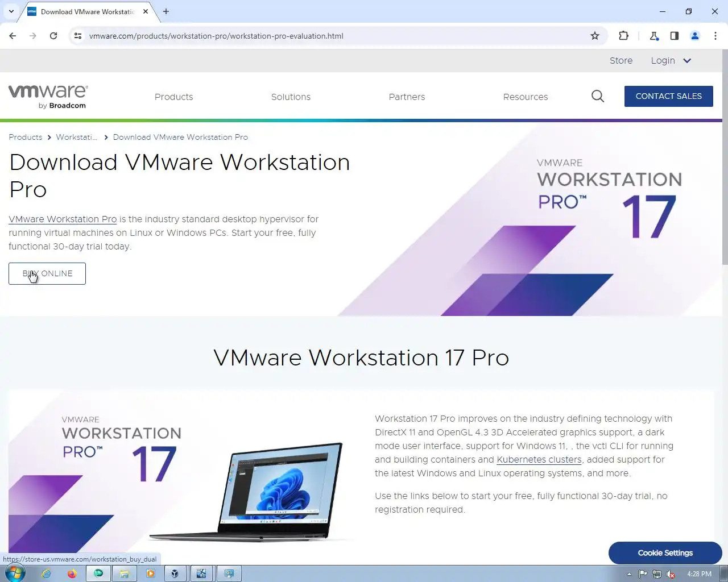This screenshot has height=582, width=728.
Task: Click the CONTACT SALES button
Action: [669, 96]
